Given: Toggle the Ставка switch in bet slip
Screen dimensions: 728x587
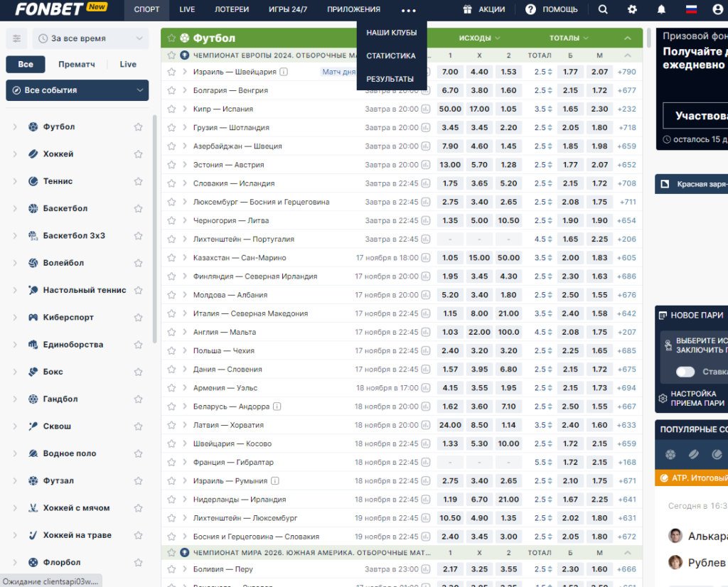Looking at the screenshot, I should point(685,372).
